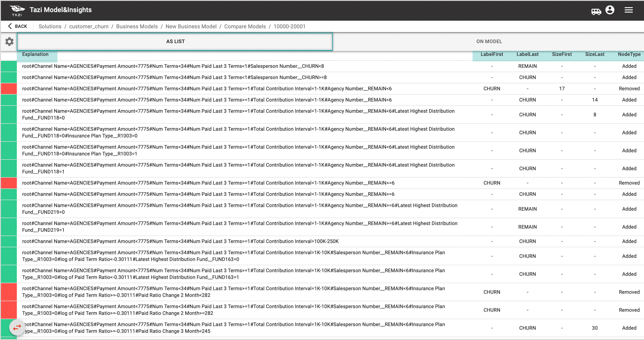Screen dimensions: 644x340
Task: Click SizeFirst value 17
Action: click(x=562, y=88)
